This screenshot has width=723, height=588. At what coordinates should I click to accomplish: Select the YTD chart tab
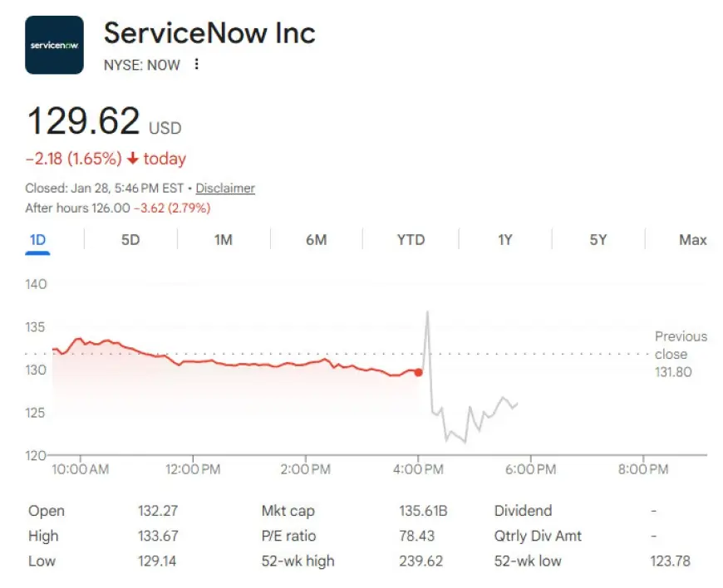411,240
